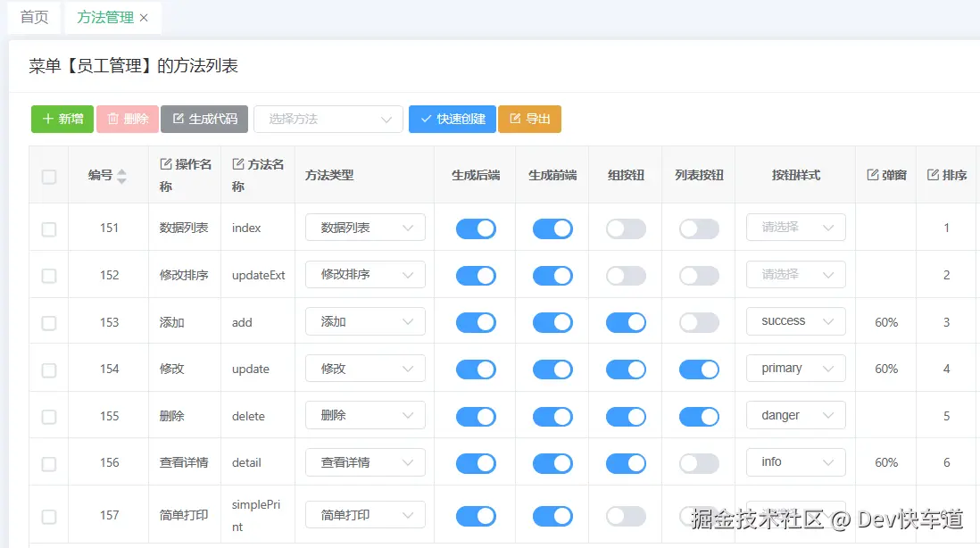Check the checkbox for row 156
Screen dimensions: 980x548
pos(49,463)
